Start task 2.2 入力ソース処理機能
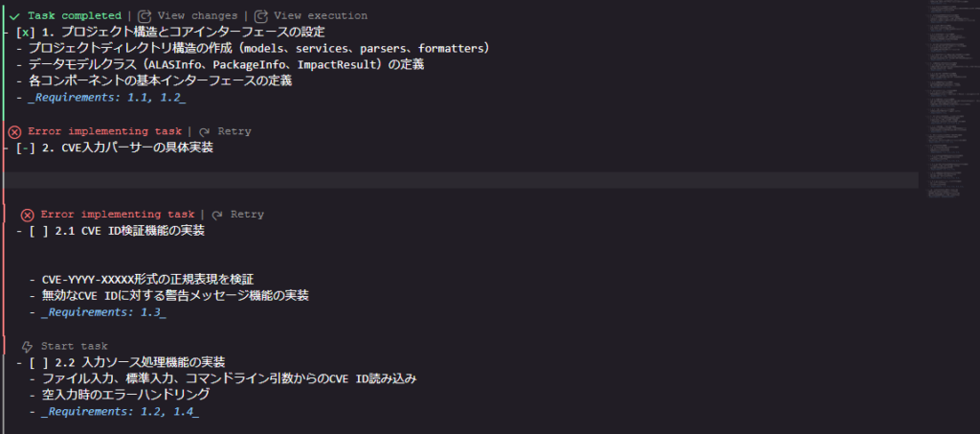The width and height of the screenshot is (980, 434). tap(75, 347)
